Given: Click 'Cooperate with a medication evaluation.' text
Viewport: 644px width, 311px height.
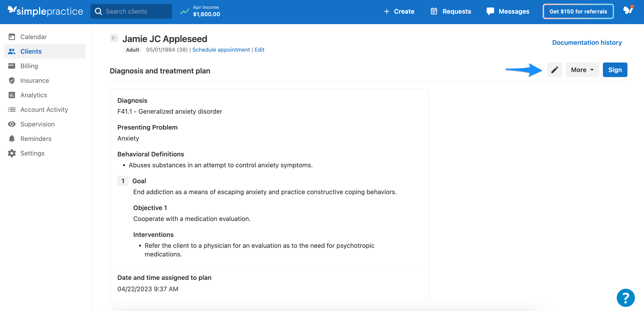Looking at the screenshot, I should 192,219.
